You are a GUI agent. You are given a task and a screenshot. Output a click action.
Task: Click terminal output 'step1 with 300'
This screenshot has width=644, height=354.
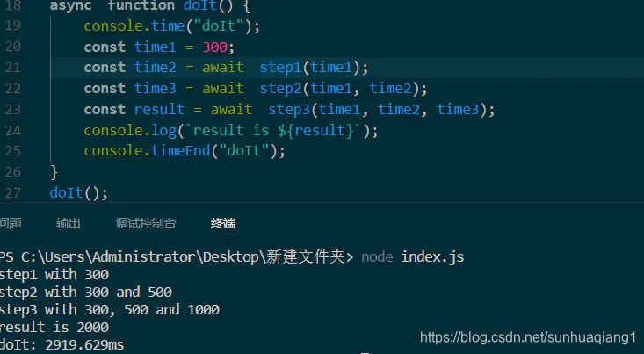[x=54, y=274]
